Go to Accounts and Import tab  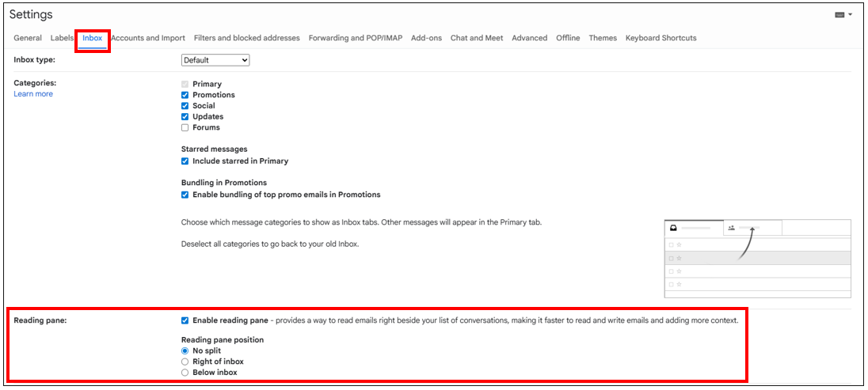[x=148, y=38]
